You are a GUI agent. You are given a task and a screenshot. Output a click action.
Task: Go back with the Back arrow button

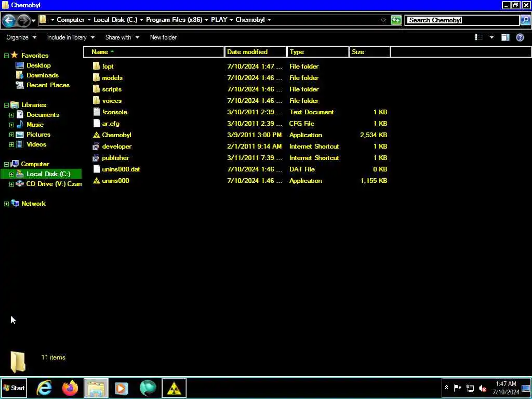(9, 20)
